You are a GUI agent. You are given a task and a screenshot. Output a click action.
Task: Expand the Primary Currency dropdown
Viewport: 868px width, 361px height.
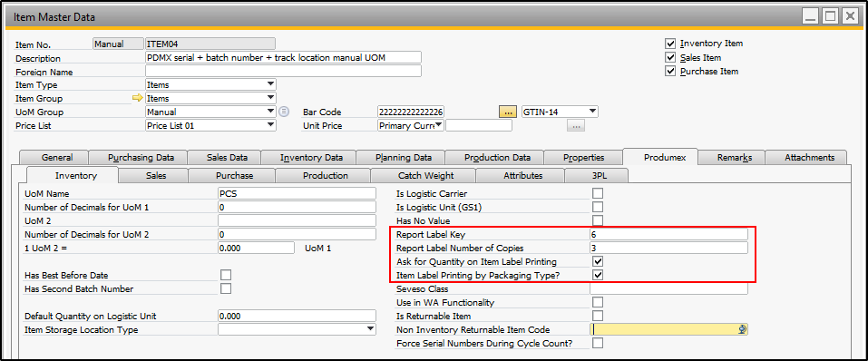point(439,126)
